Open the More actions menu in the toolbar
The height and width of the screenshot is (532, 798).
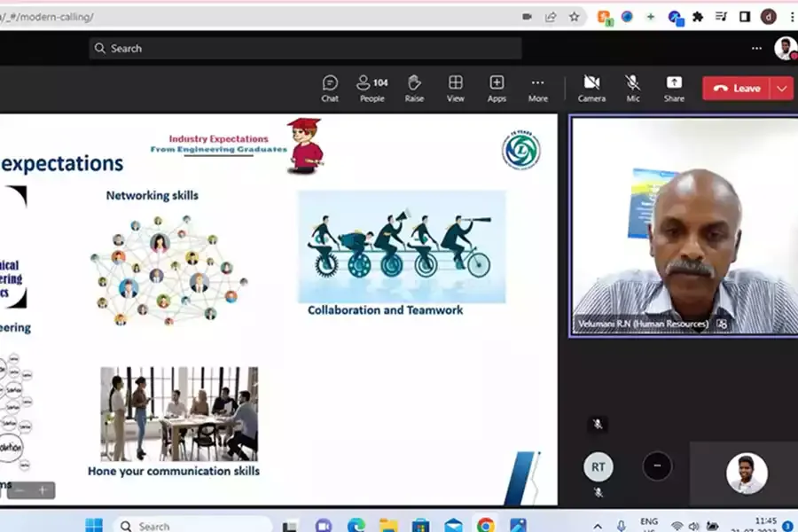537,87
